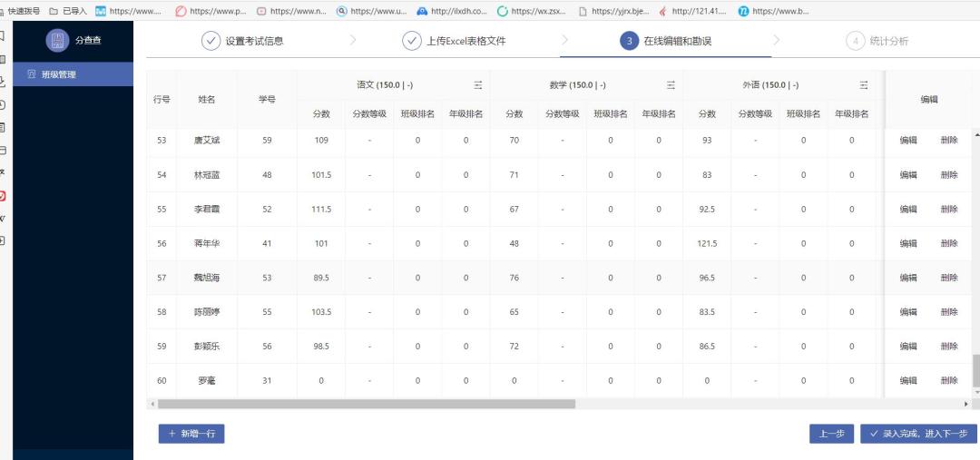Open the https://yjrx.bje... bookmark

(x=613, y=11)
